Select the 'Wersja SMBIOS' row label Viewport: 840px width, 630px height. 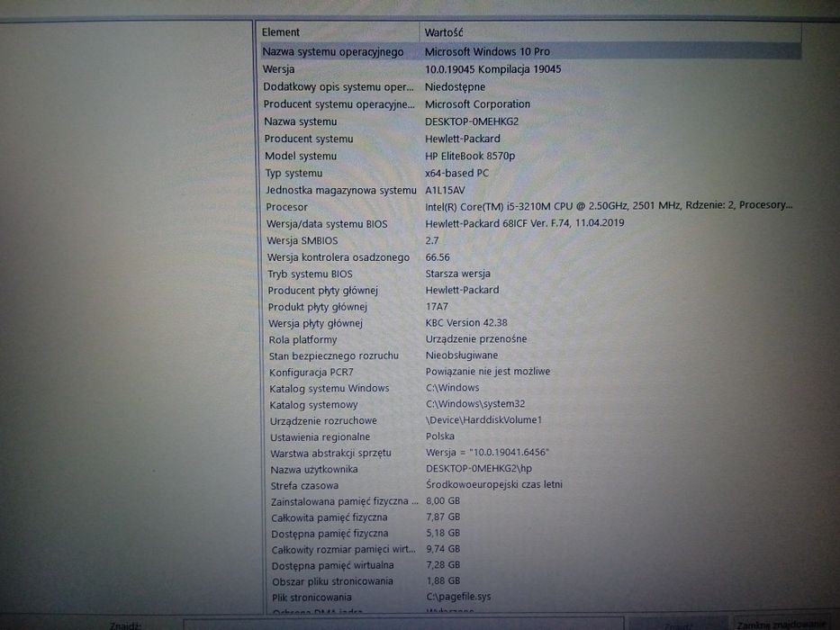pos(303,240)
